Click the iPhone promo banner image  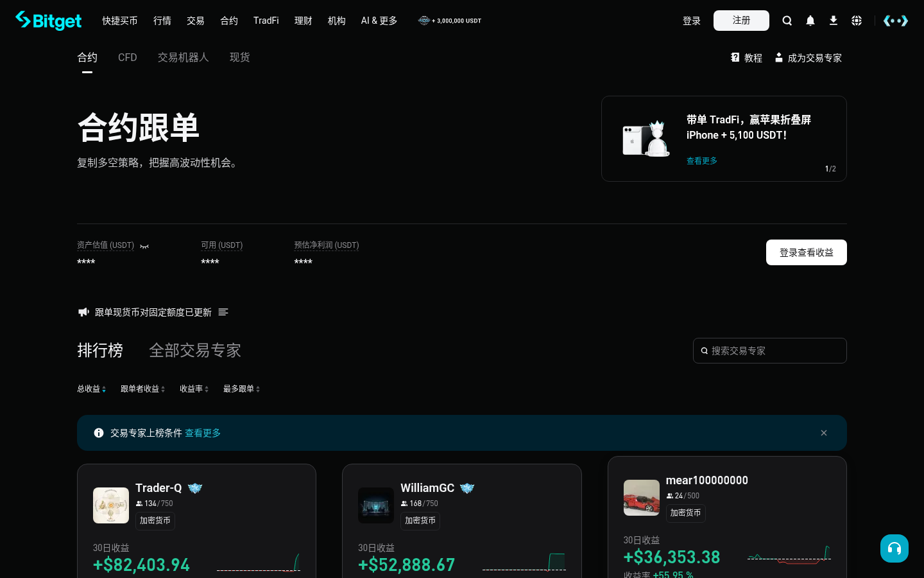646,138
